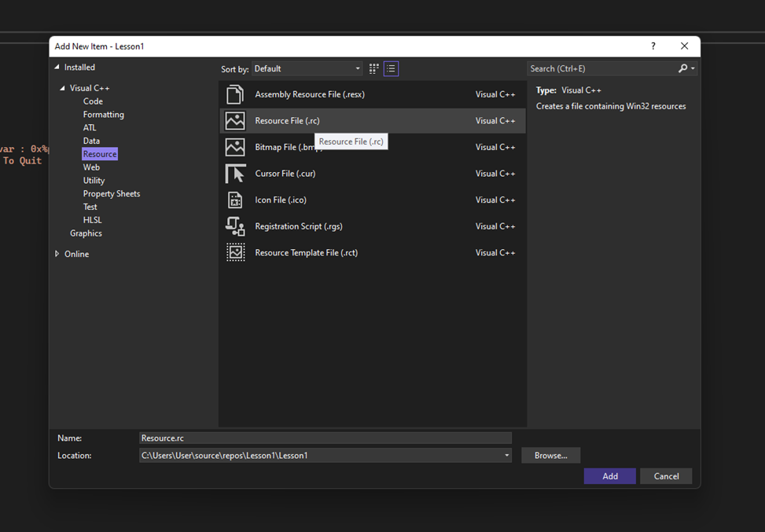Screen dimensions: 765x532
Task: Click the Resource File (.rc) icon
Action: tap(235, 121)
